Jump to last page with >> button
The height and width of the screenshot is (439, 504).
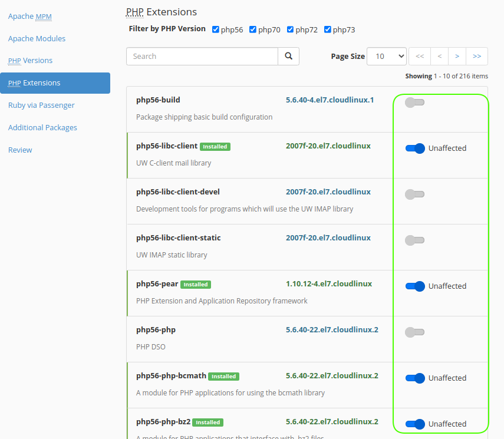(x=477, y=57)
